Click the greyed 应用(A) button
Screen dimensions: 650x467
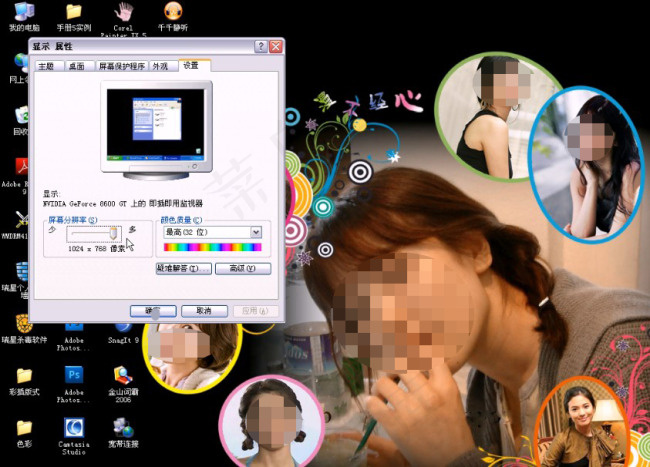tap(255, 311)
